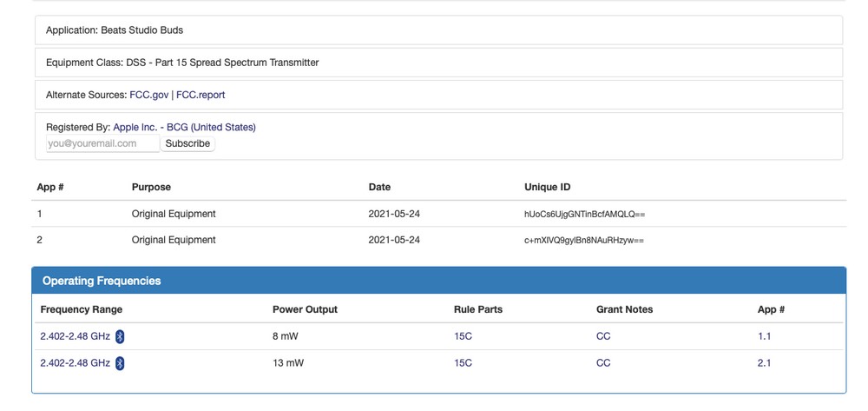The width and height of the screenshot is (868, 411).
Task: Open the 2.402-2.48 GHz link for App 2.1
Action: (76, 363)
